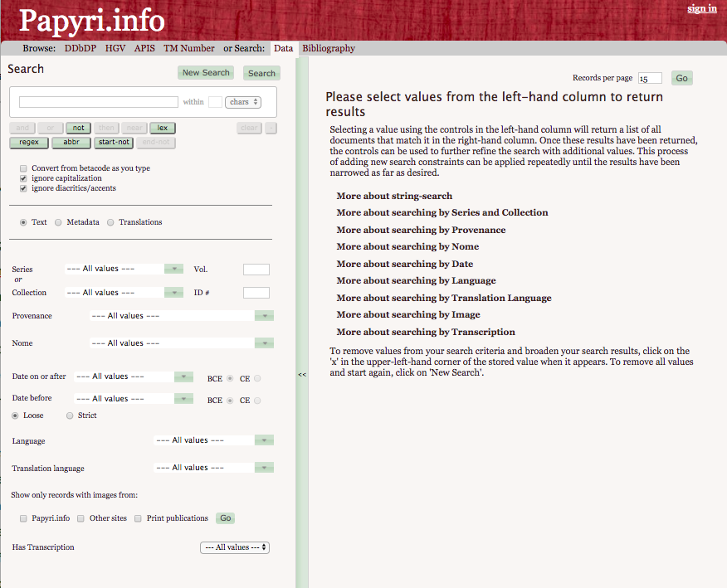Click the 'or' operator button
The height and width of the screenshot is (588, 727).
coord(51,128)
